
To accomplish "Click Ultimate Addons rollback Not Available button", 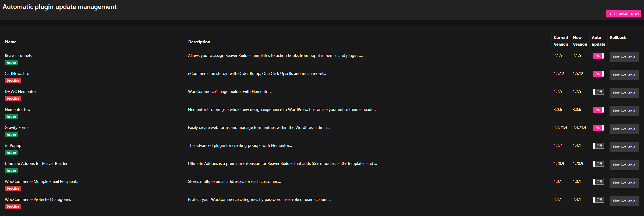I will (624, 165).
